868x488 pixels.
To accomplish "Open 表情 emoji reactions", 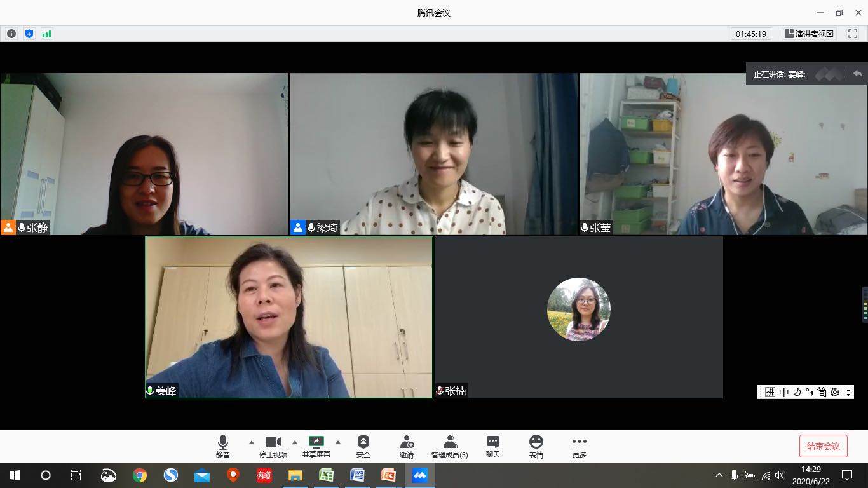I will pyautogui.click(x=536, y=447).
